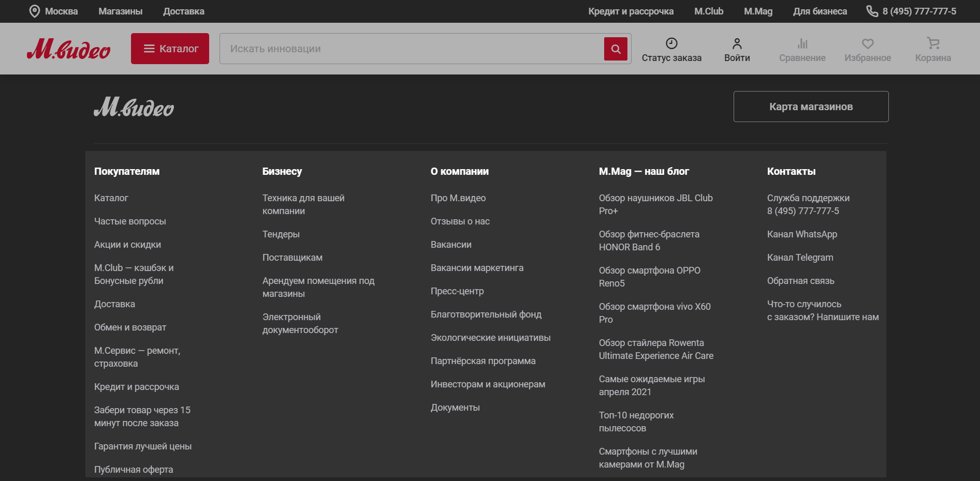
Task: Open footer link Каталог
Action: tap(111, 198)
